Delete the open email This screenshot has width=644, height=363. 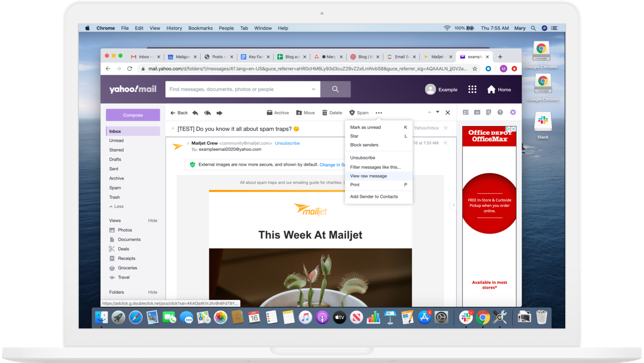pyautogui.click(x=332, y=112)
